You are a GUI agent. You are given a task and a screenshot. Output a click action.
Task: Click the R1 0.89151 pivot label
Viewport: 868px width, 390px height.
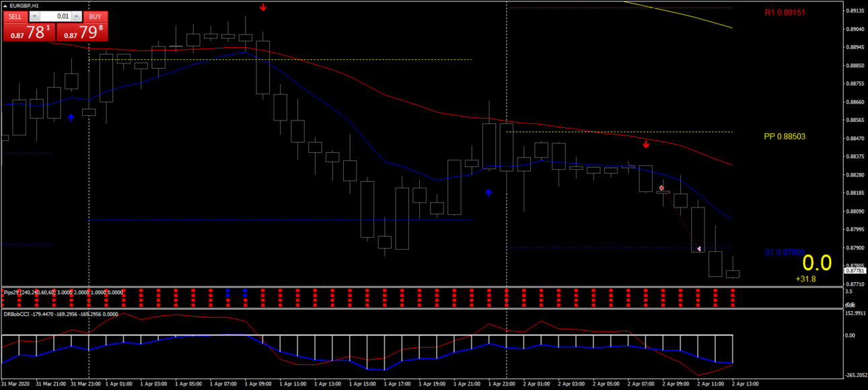click(785, 12)
